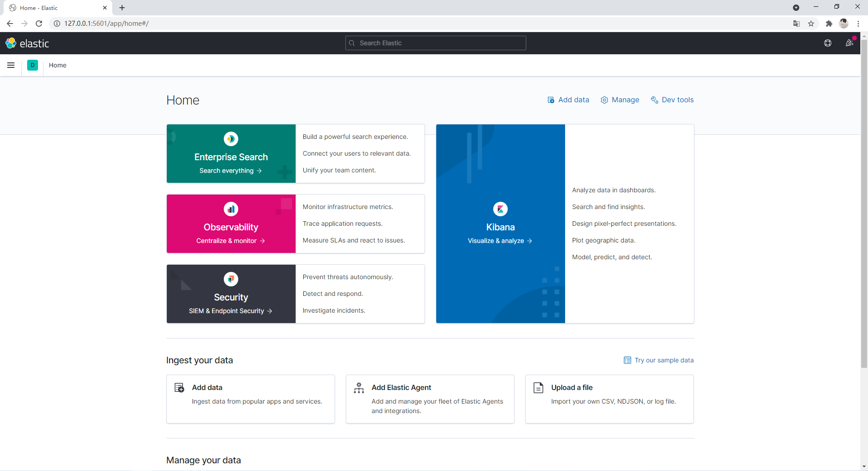This screenshot has width=868, height=471.
Task: Click the Add data header icon
Action: point(551,100)
